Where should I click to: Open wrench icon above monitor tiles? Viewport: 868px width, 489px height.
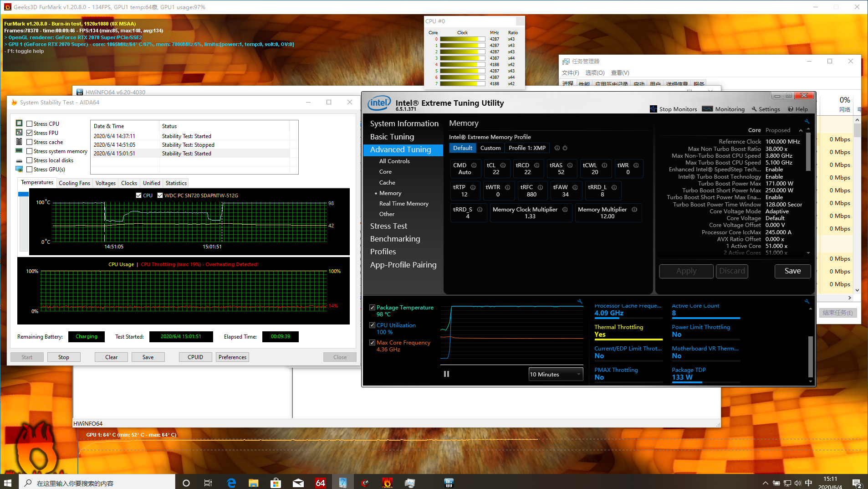tap(807, 301)
